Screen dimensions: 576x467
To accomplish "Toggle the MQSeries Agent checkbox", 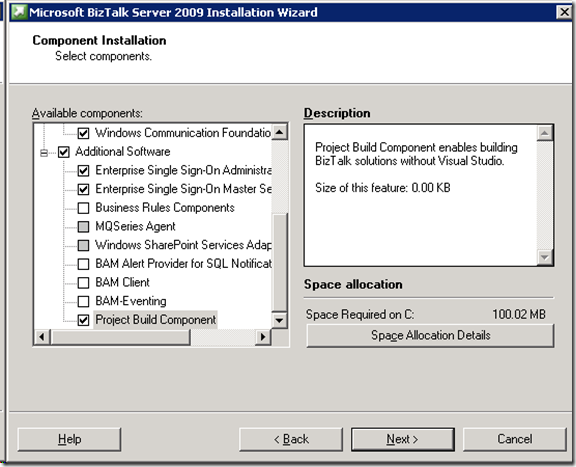I will [x=83, y=227].
